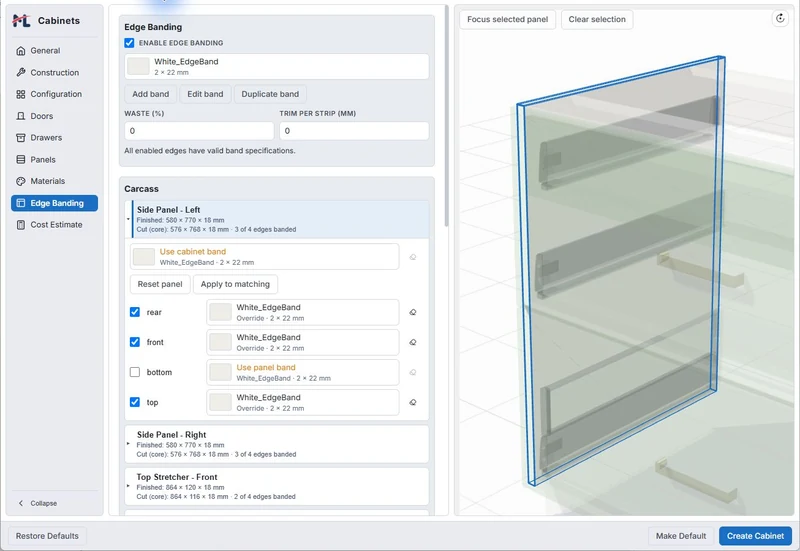
Task: Click the Waste (%) input field
Action: coord(199,131)
